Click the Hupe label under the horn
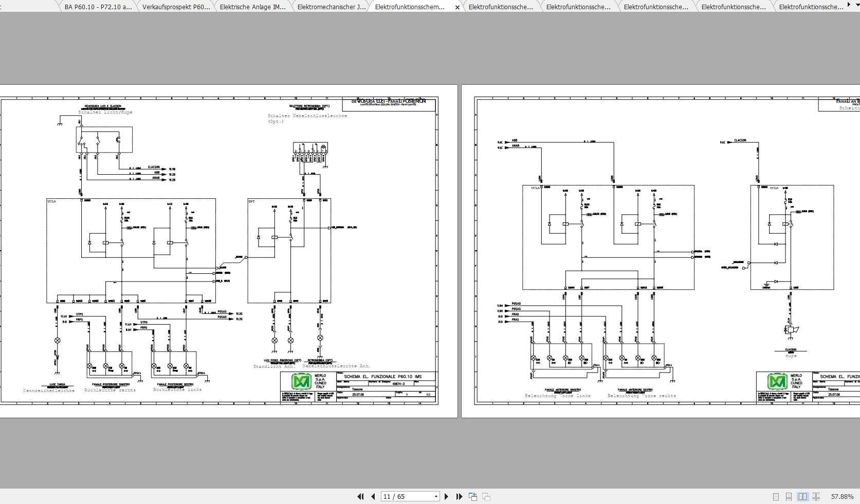Image resolution: width=860 pixels, height=504 pixels. pyautogui.click(x=791, y=356)
